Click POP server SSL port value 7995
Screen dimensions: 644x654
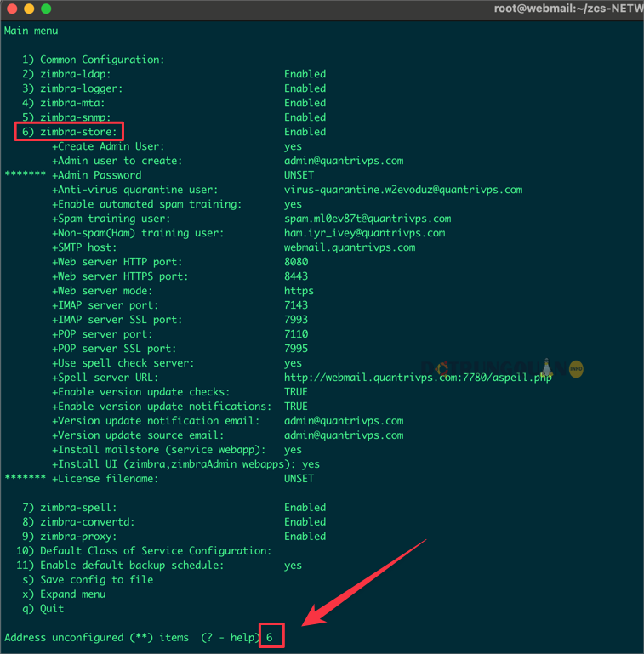(296, 349)
